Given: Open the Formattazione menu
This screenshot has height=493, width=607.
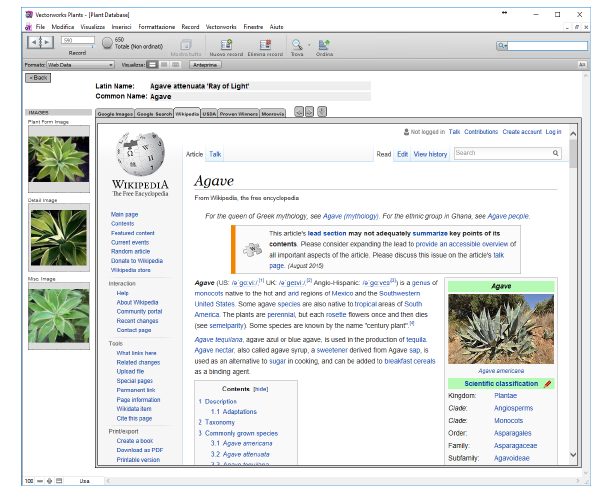Looking at the screenshot, I should coord(157,27).
